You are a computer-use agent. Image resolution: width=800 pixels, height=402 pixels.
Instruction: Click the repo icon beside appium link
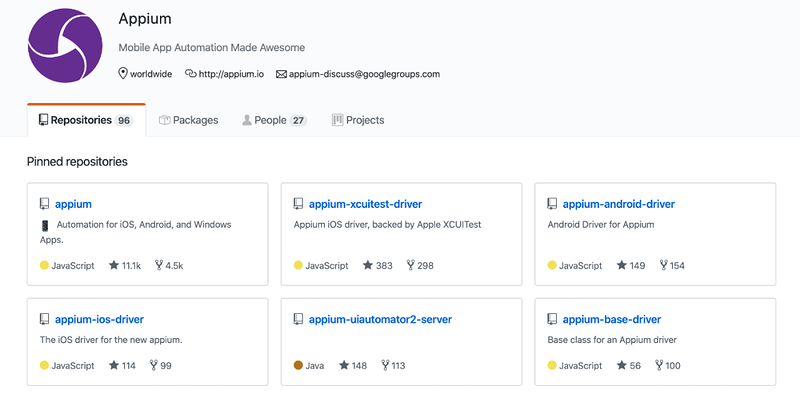[x=44, y=204]
